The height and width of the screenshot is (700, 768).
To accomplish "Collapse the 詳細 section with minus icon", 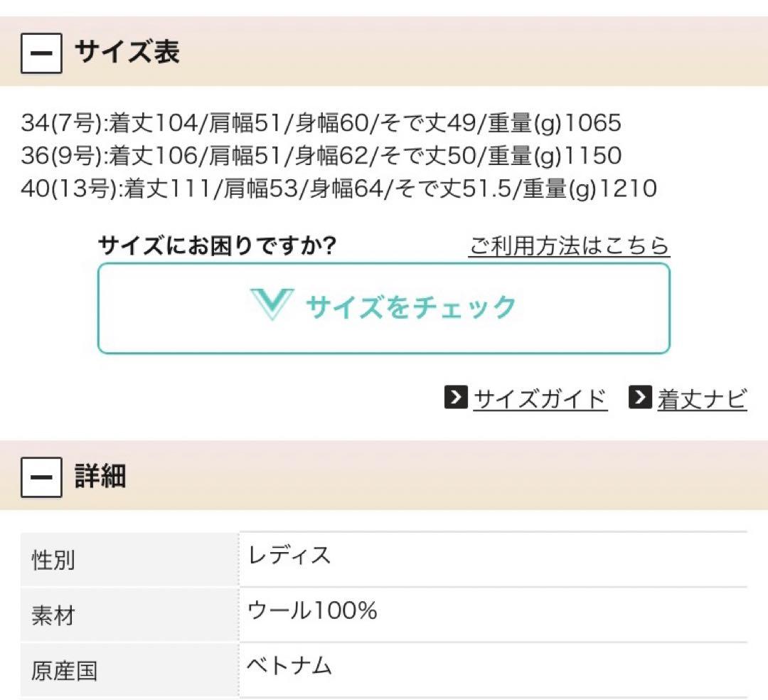I will point(41,477).
